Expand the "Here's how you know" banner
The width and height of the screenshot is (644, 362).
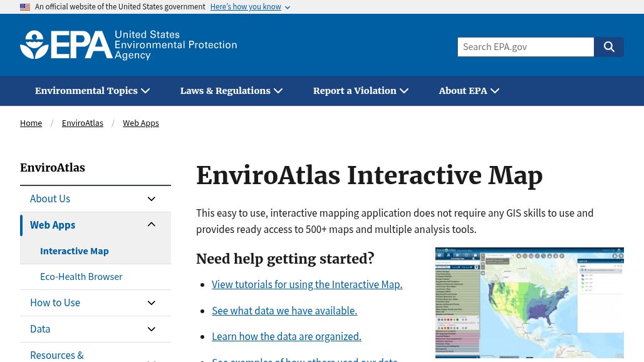pos(250,7)
